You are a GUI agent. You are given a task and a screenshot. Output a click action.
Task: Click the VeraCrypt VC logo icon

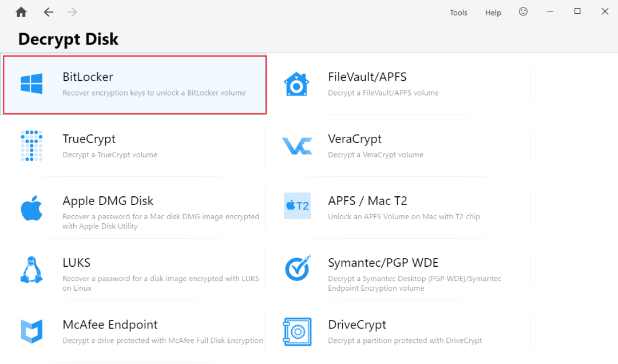click(297, 146)
